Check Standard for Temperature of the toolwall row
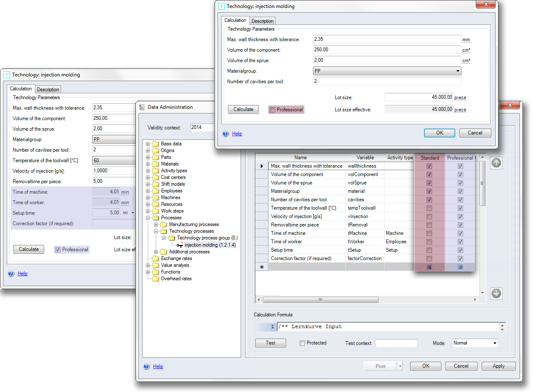Image resolution: width=533 pixels, height=392 pixels. point(429,208)
